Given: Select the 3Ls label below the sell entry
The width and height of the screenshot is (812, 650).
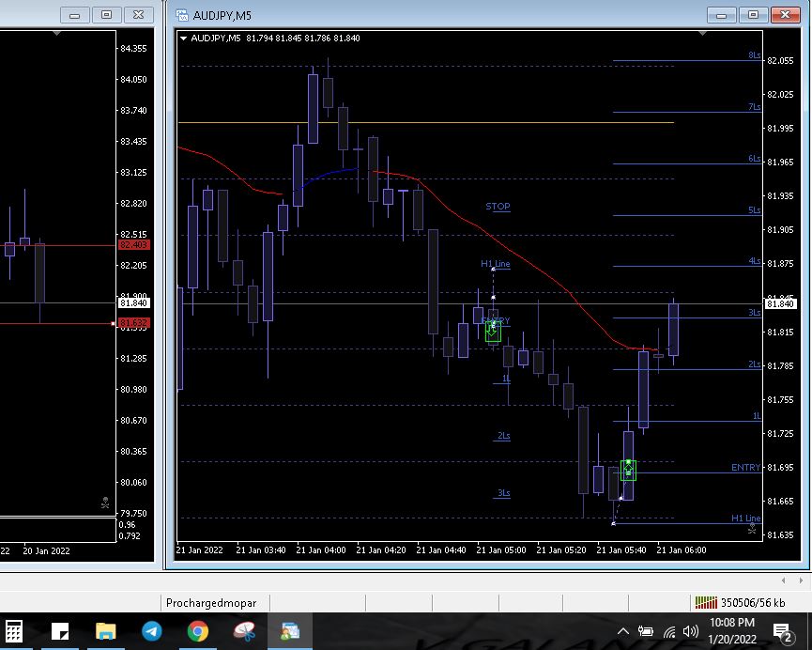Looking at the screenshot, I should pos(504,493).
